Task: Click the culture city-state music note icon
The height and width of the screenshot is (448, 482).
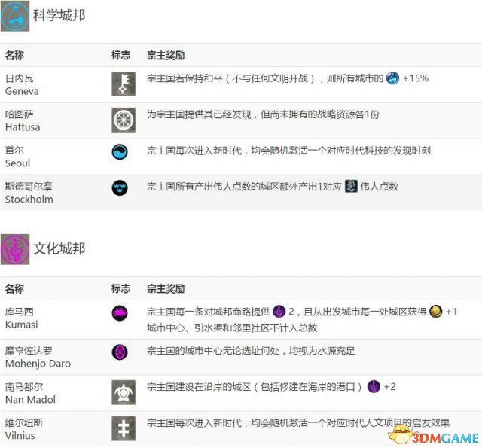Action: click(15, 249)
